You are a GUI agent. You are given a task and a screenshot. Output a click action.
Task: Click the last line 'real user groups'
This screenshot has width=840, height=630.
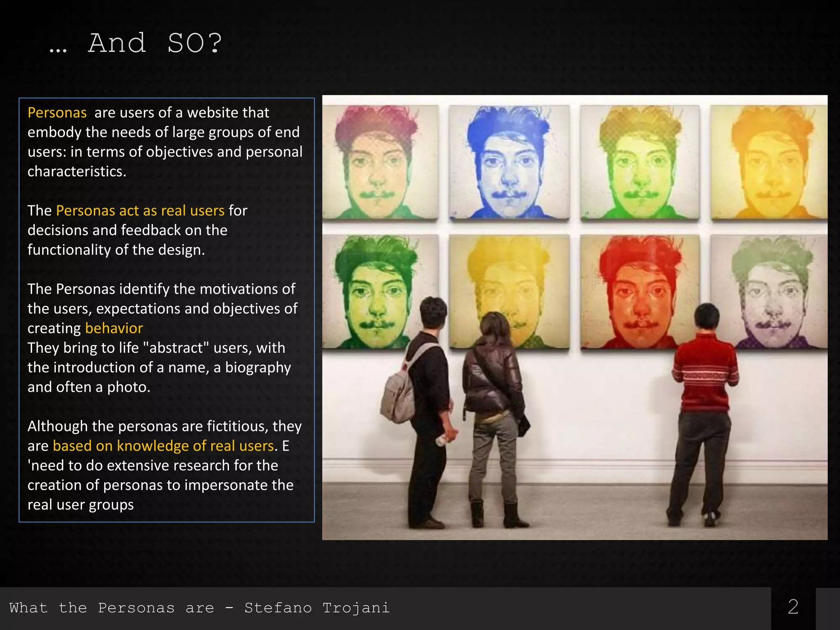pyautogui.click(x=81, y=505)
